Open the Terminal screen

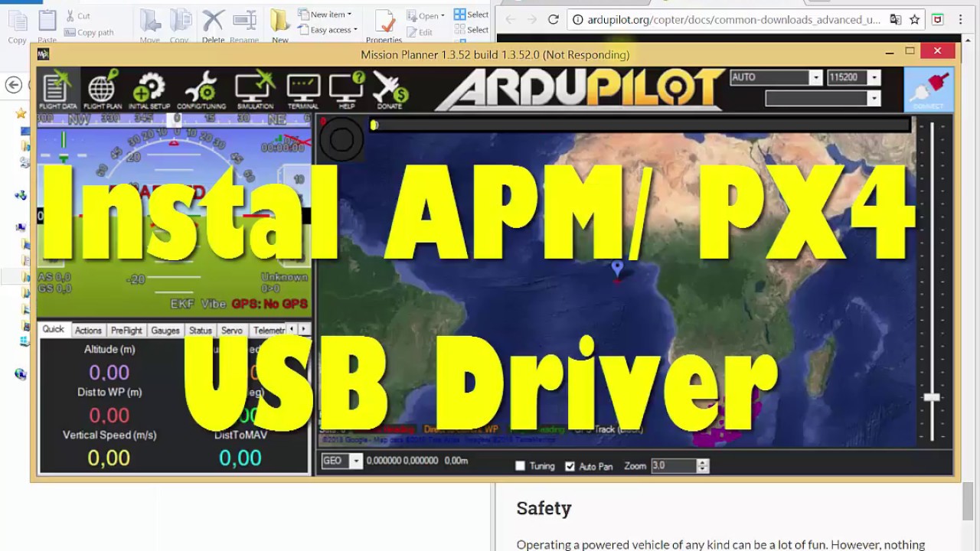click(303, 90)
